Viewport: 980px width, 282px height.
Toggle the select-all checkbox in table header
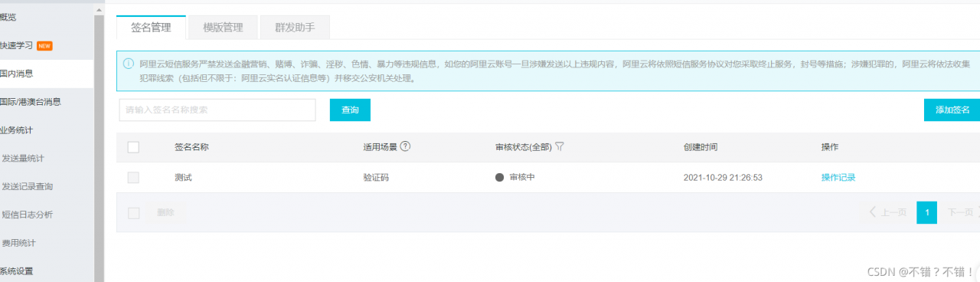tap(133, 147)
